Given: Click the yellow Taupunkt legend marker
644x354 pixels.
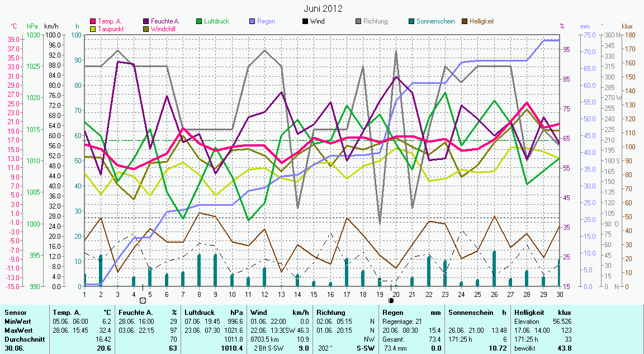Looking at the screenshot, I should click(x=93, y=29).
